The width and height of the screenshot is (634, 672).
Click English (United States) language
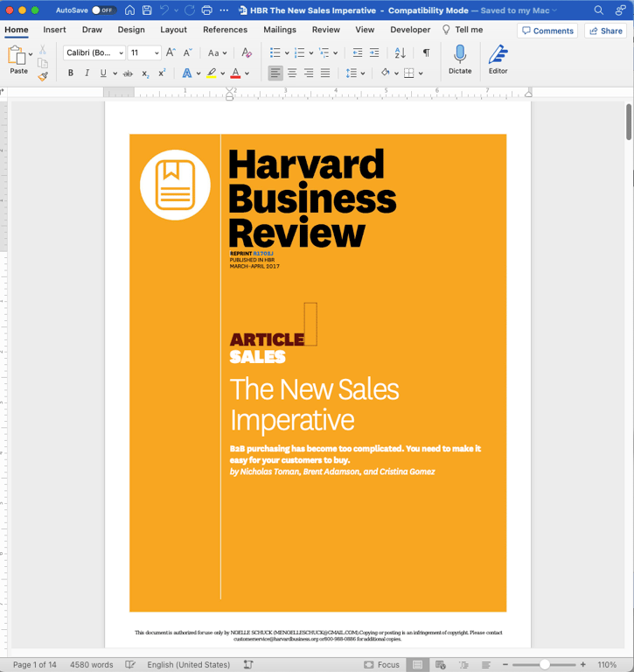point(189,664)
